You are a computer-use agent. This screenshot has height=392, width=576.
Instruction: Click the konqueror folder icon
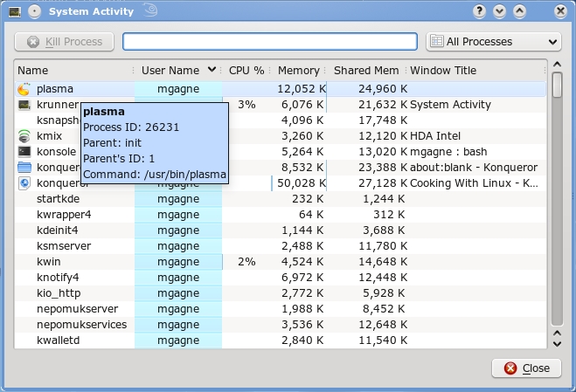pyautogui.click(x=24, y=168)
